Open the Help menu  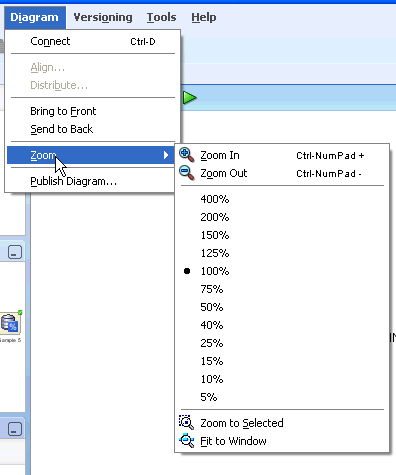pyautogui.click(x=204, y=17)
